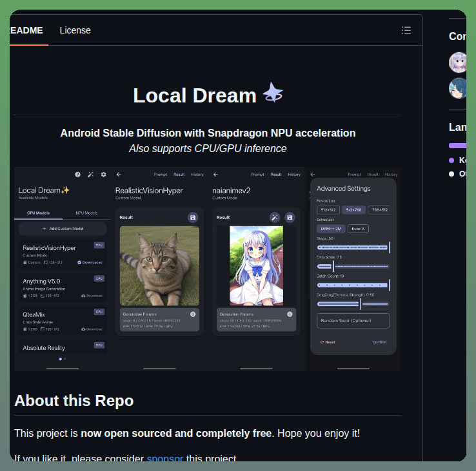This screenshot has height=471, width=476.
Task: Click save icon in RealisticVisionHyper Result card
Action: (x=193, y=217)
